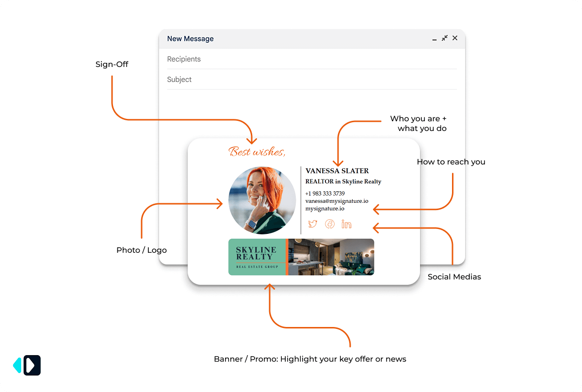The image size is (582, 392).
Task: Click the Twitter icon in the signature
Action: click(312, 224)
